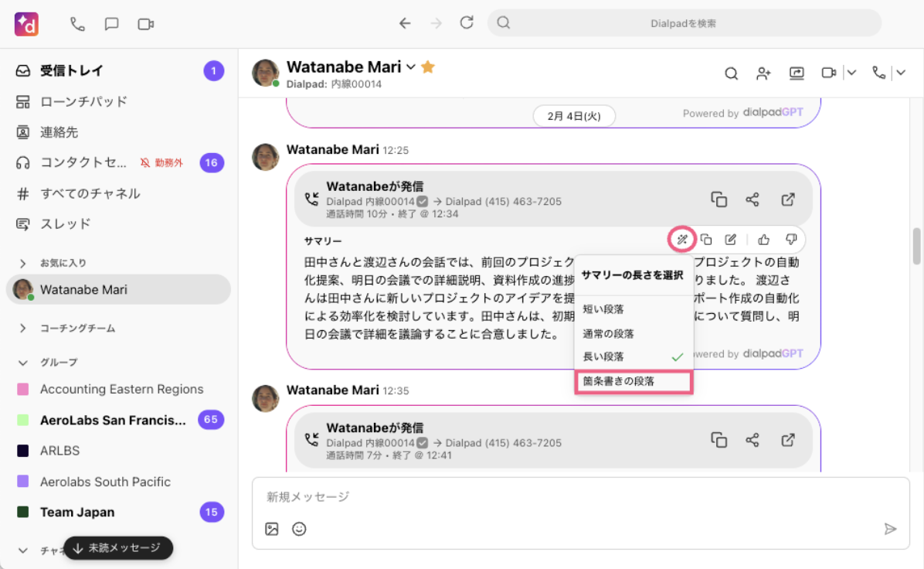The height and width of the screenshot is (569, 924).
Task: Select 長い段落 summary length
Action: [634, 356]
